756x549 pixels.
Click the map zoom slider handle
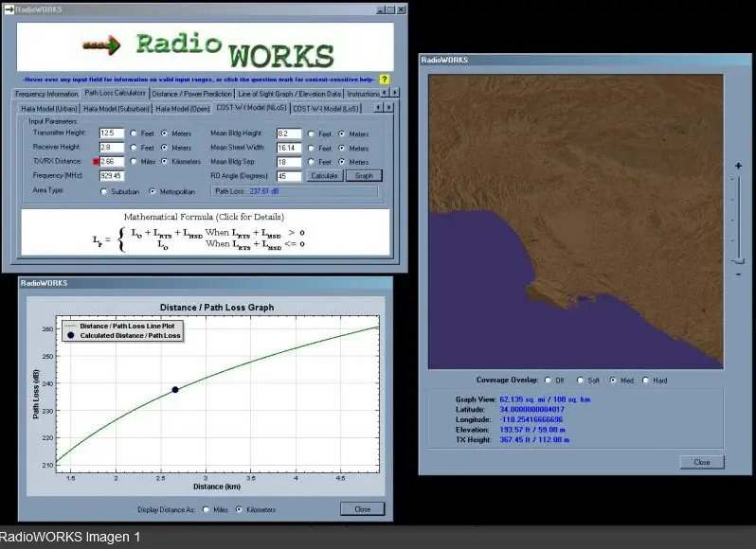[x=738, y=260]
